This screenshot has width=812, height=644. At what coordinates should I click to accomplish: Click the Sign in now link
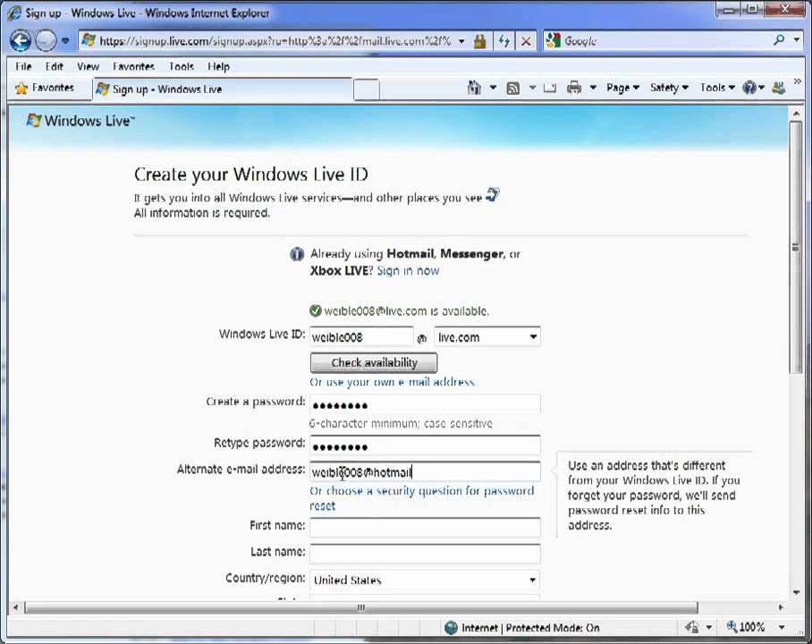[408, 270]
